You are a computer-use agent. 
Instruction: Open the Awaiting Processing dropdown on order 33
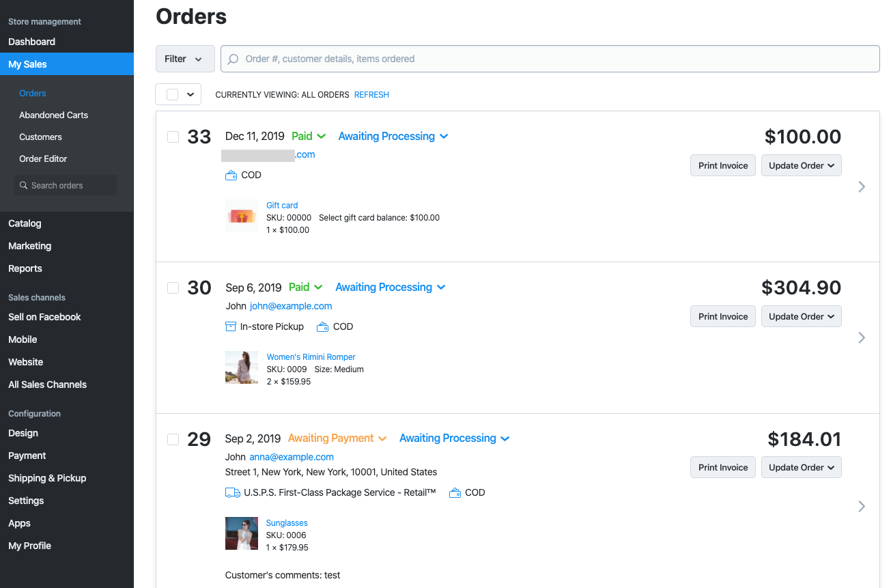(393, 136)
